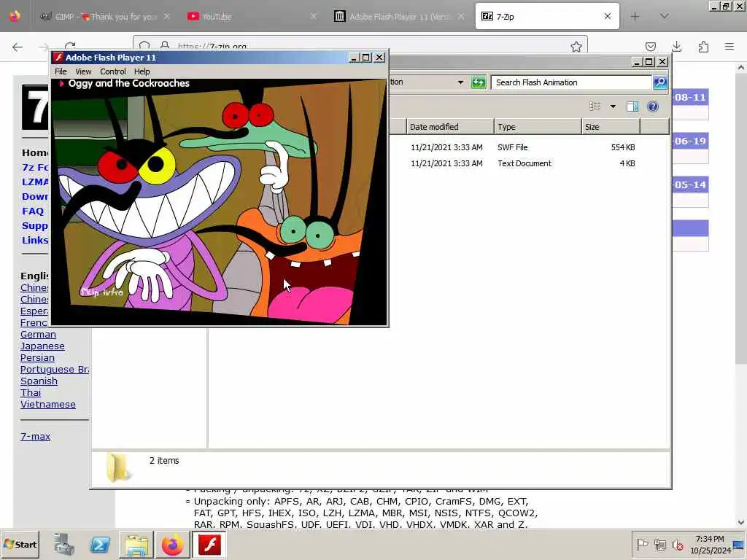Click the taskbar clock 7:34 PM
Viewport: 747px width, 560px height.
click(709, 539)
